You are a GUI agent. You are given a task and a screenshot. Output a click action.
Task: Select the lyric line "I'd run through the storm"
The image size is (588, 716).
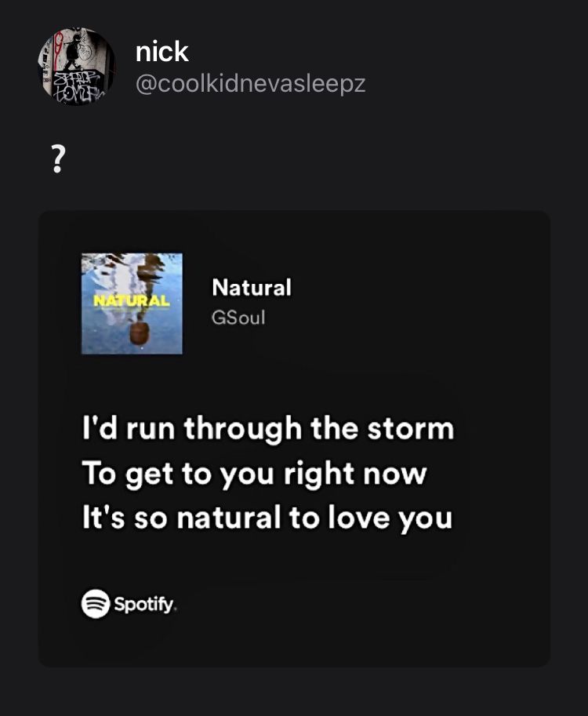click(268, 429)
